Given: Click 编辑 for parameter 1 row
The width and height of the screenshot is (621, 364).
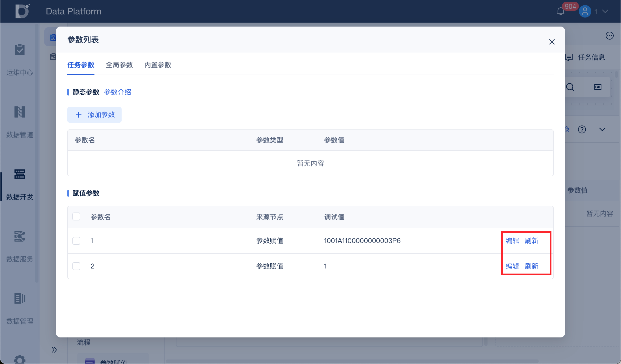Looking at the screenshot, I should point(512,241).
